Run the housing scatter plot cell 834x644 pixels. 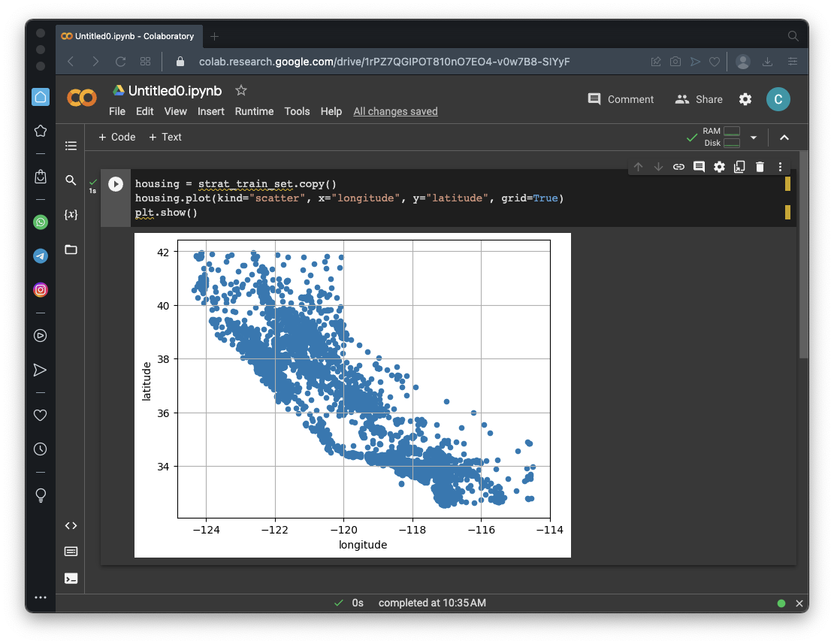116,184
